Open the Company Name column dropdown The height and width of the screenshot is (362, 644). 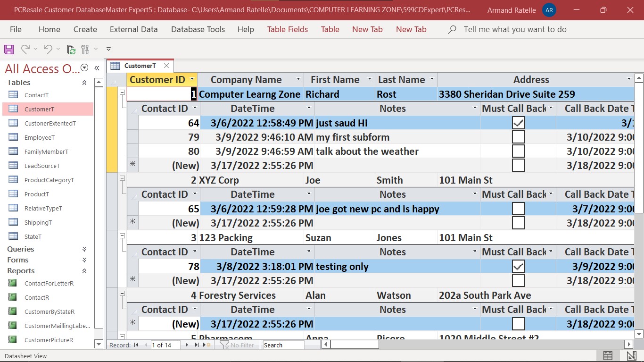click(x=298, y=79)
